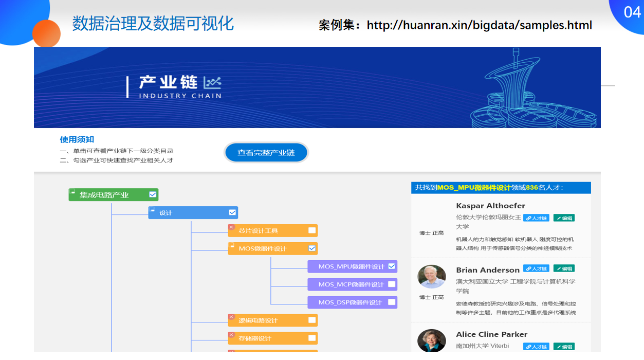The image size is (644, 360).
Task: Tick the MOS_DSP微器件设计 checkbox
Action: click(392, 302)
